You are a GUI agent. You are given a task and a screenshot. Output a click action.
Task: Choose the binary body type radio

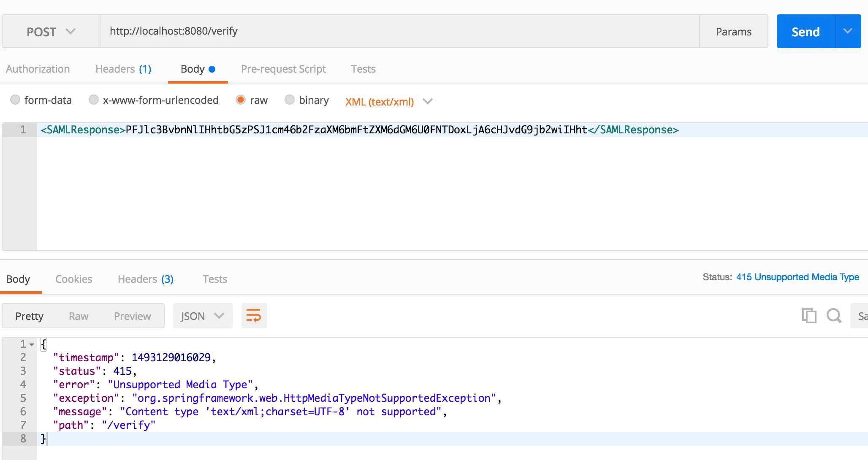point(290,100)
